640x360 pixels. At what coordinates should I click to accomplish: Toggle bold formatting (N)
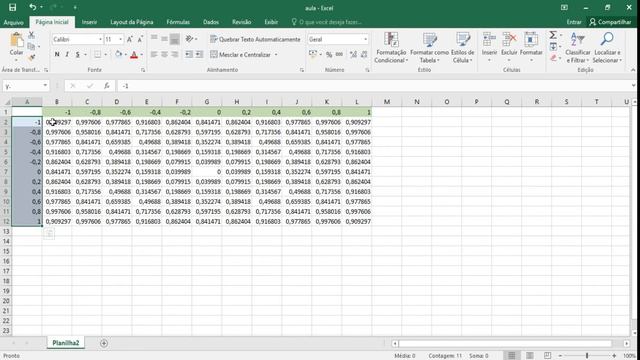click(57, 54)
